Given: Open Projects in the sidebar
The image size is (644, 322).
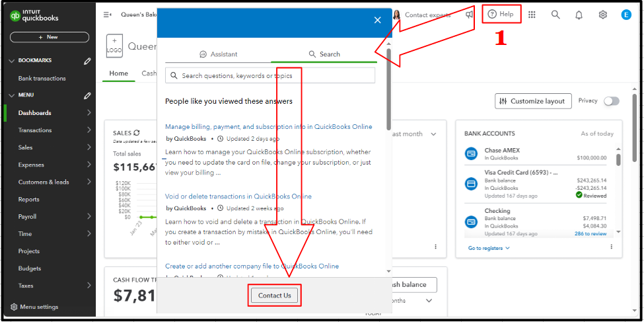Looking at the screenshot, I should [29, 251].
